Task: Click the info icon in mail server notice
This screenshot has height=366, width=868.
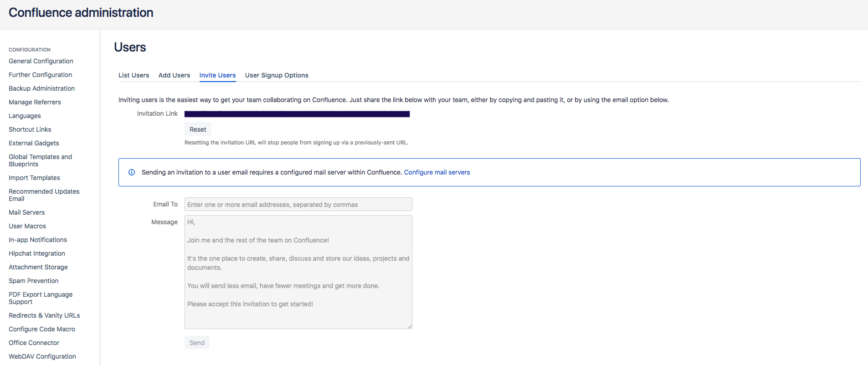Action: pos(132,172)
